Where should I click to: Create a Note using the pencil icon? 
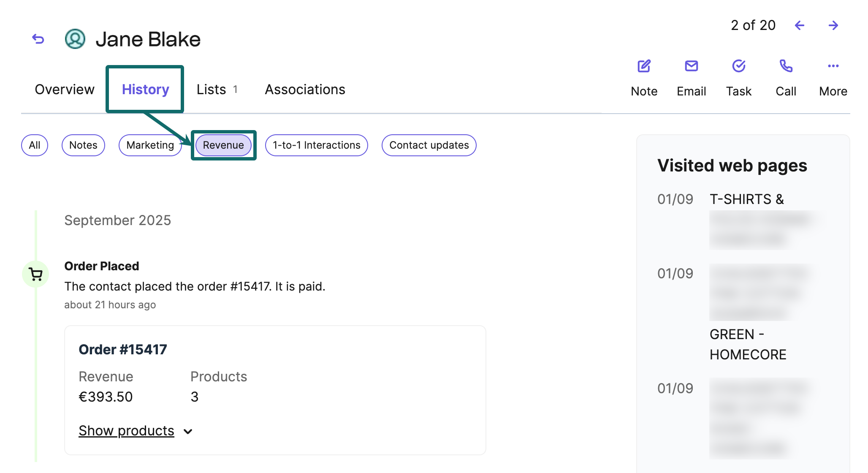(644, 66)
